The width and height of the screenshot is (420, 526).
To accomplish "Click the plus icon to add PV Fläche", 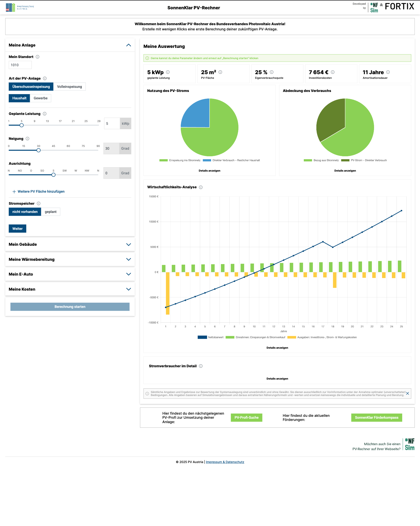I will (14, 192).
